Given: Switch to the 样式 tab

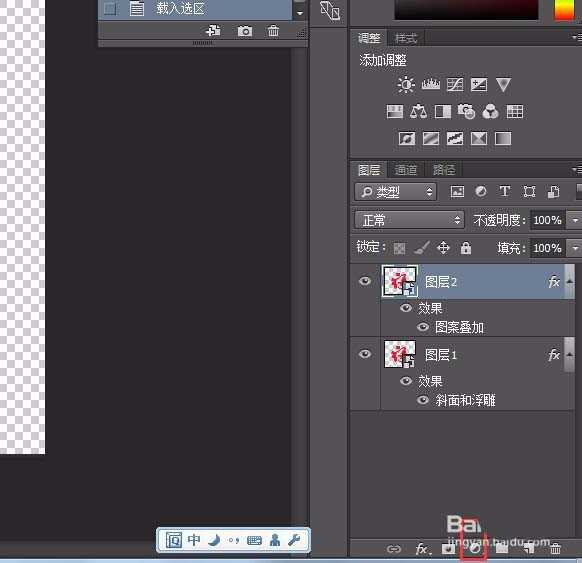Looking at the screenshot, I should coord(406,38).
